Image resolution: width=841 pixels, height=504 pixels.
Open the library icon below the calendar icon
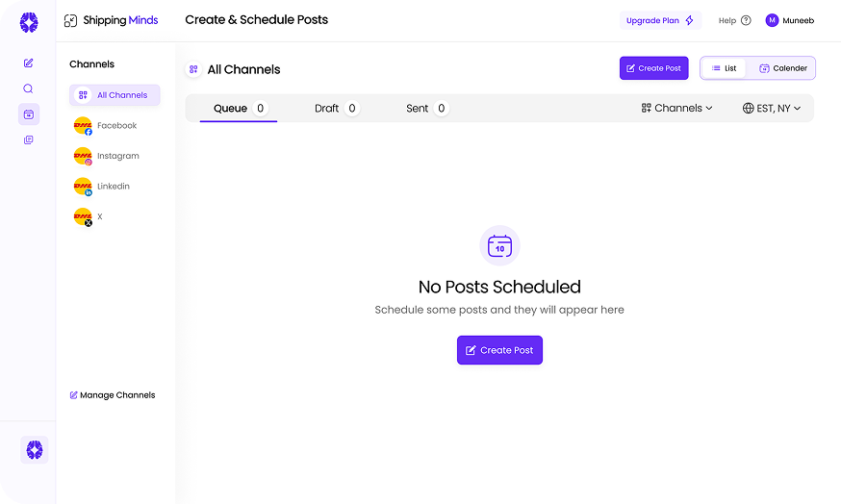29,140
